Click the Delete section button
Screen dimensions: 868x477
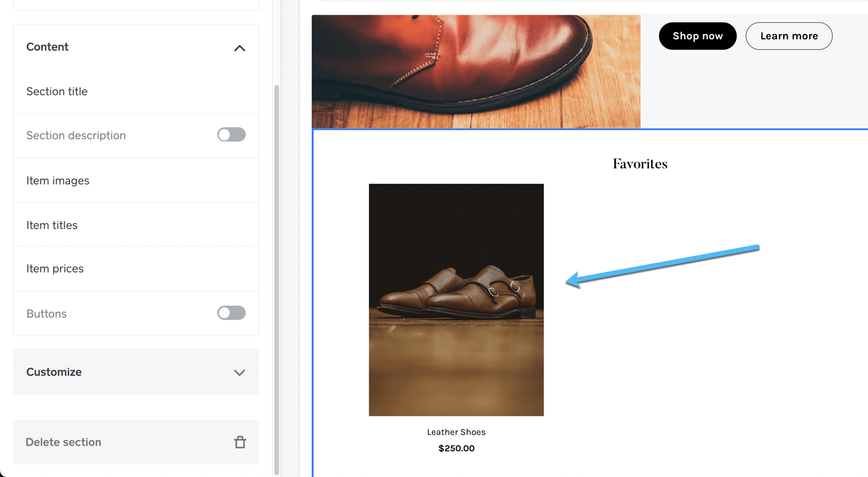tap(63, 442)
